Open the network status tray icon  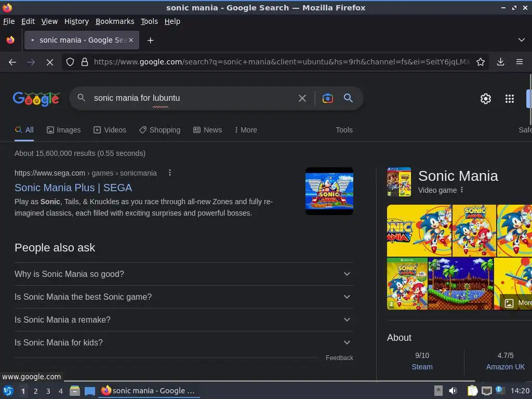pos(486,391)
